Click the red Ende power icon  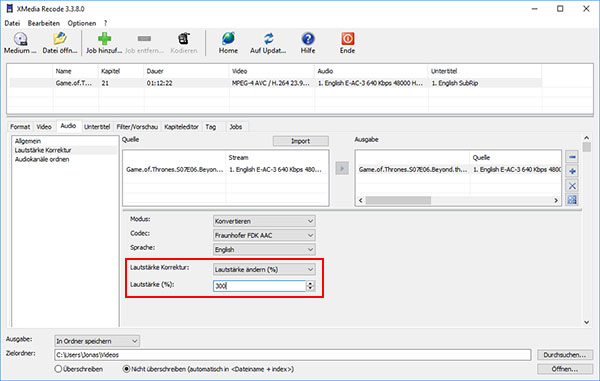[347, 39]
